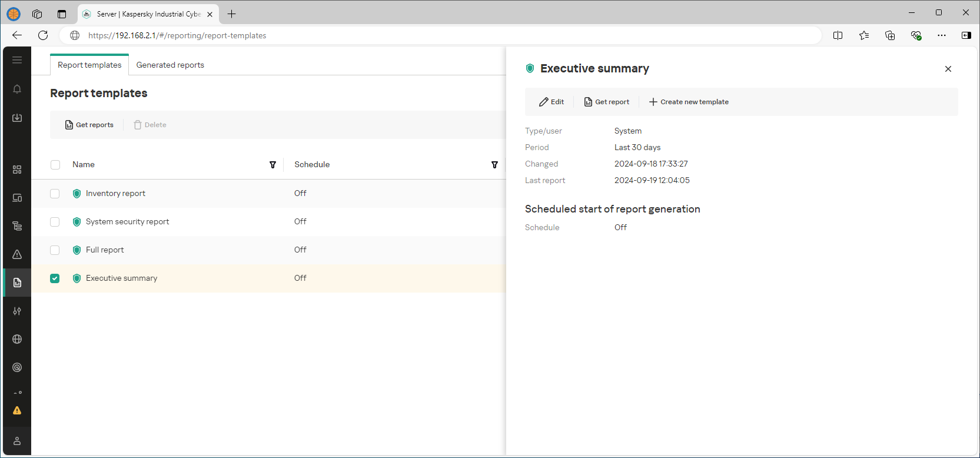Select the Report templates tab
The image size is (980, 458).
pyautogui.click(x=89, y=65)
